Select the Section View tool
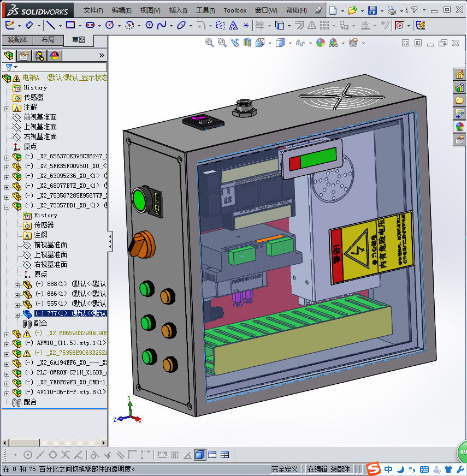 247,43
